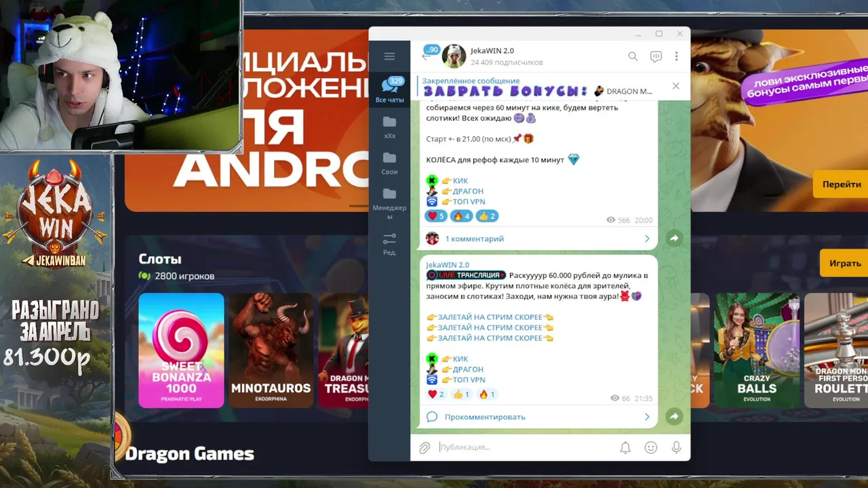
Task: Add heart reaction with count 5
Action: click(436, 216)
